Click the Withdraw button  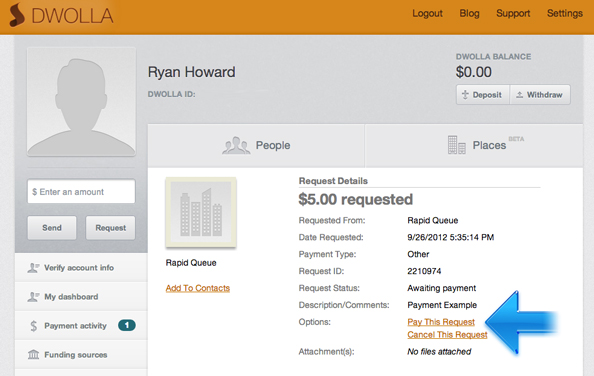click(540, 95)
